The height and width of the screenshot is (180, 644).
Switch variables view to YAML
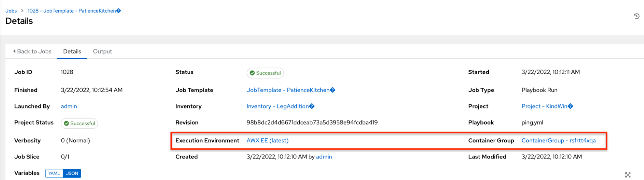click(54, 173)
